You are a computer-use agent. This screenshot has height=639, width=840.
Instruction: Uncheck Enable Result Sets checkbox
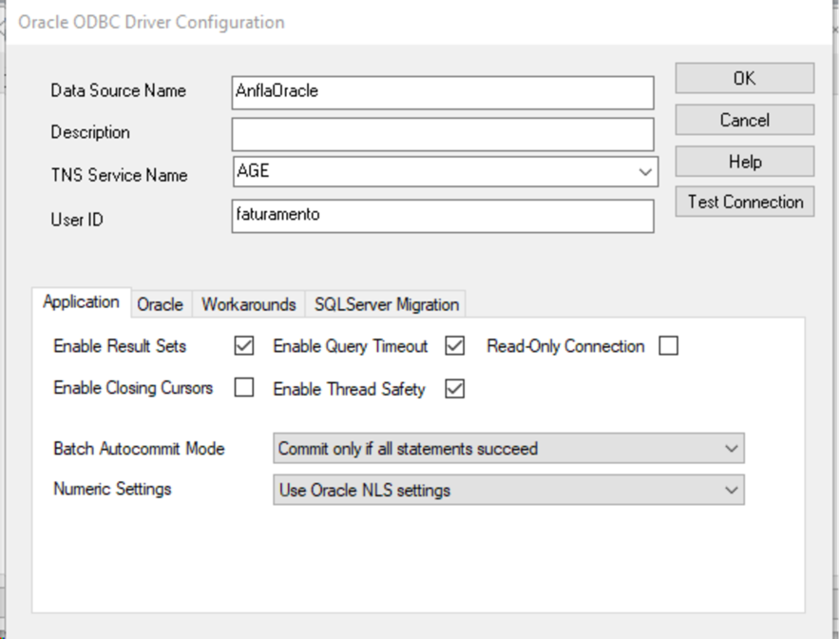point(244,346)
